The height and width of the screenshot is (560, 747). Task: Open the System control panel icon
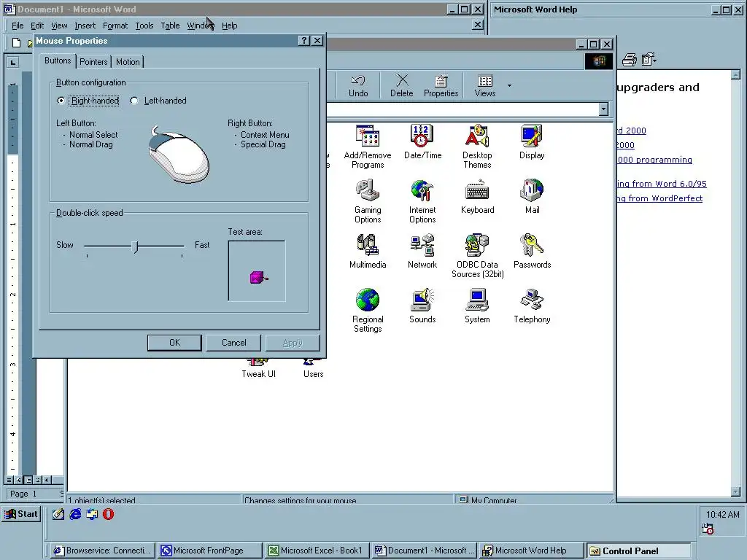pyautogui.click(x=477, y=306)
